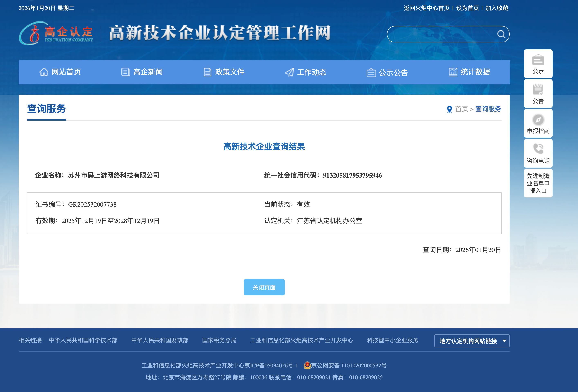Open 国家税务总局 footer link

pos(219,340)
